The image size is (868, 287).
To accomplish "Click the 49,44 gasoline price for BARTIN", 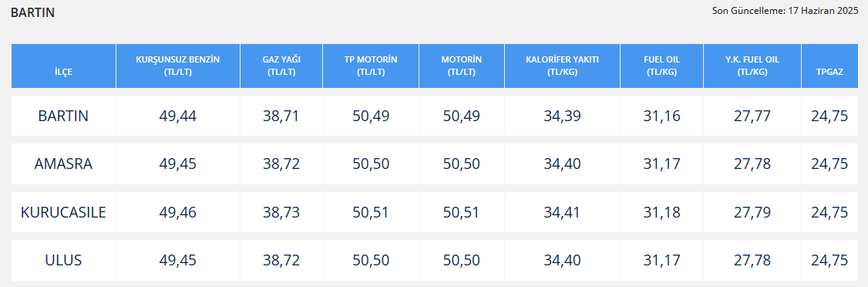I will (178, 116).
